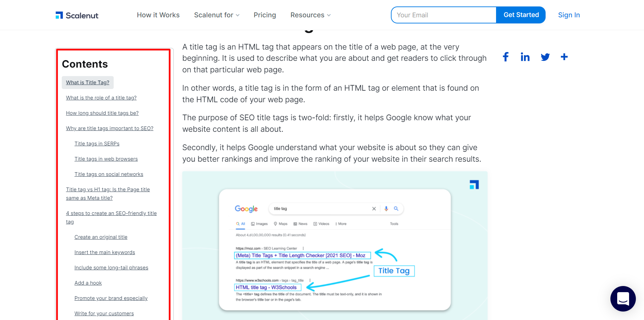Go to the Pricing page

pos(265,15)
